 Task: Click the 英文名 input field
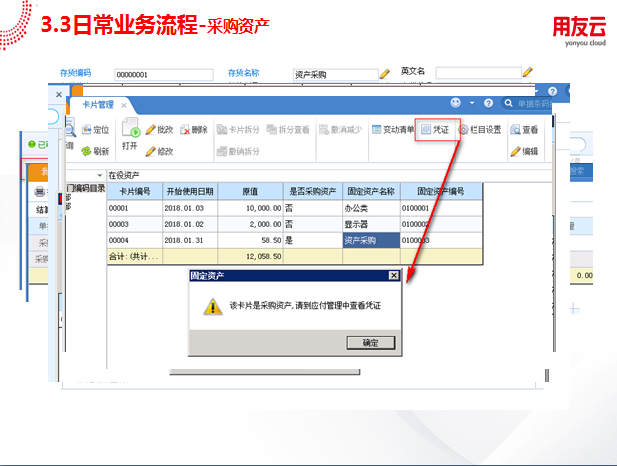(x=478, y=73)
